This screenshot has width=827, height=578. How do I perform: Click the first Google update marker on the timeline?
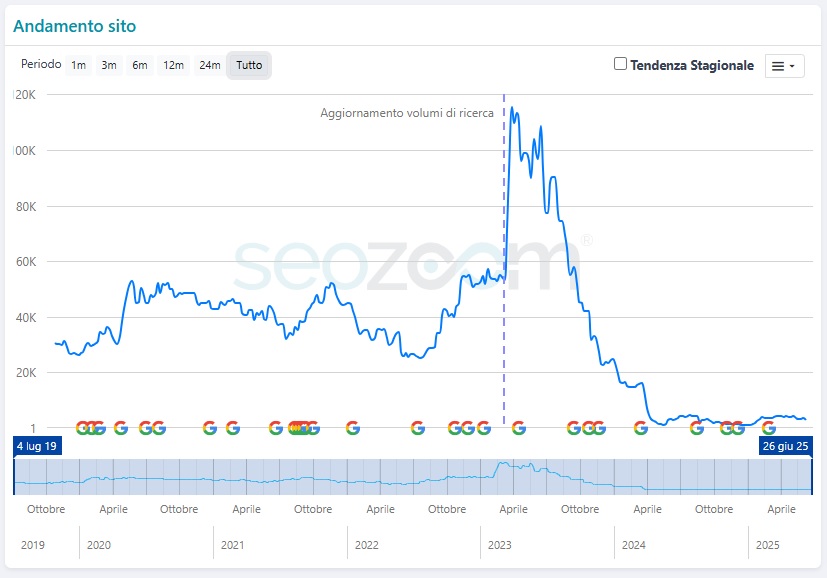click(82, 428)
